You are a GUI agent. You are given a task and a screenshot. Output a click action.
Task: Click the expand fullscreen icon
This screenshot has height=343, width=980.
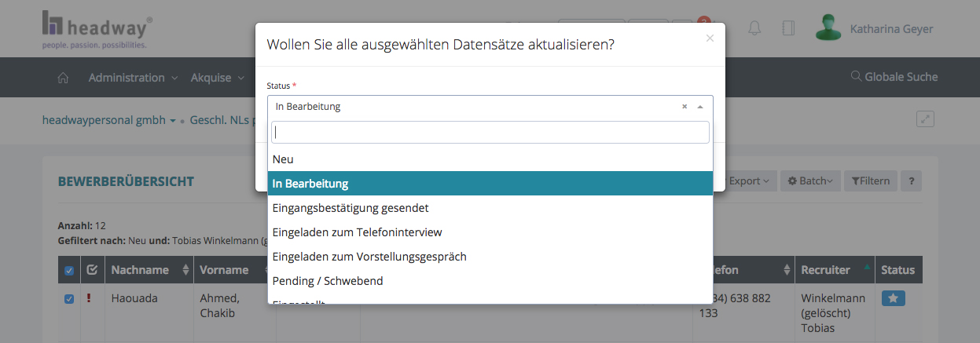tap(926, 119)
